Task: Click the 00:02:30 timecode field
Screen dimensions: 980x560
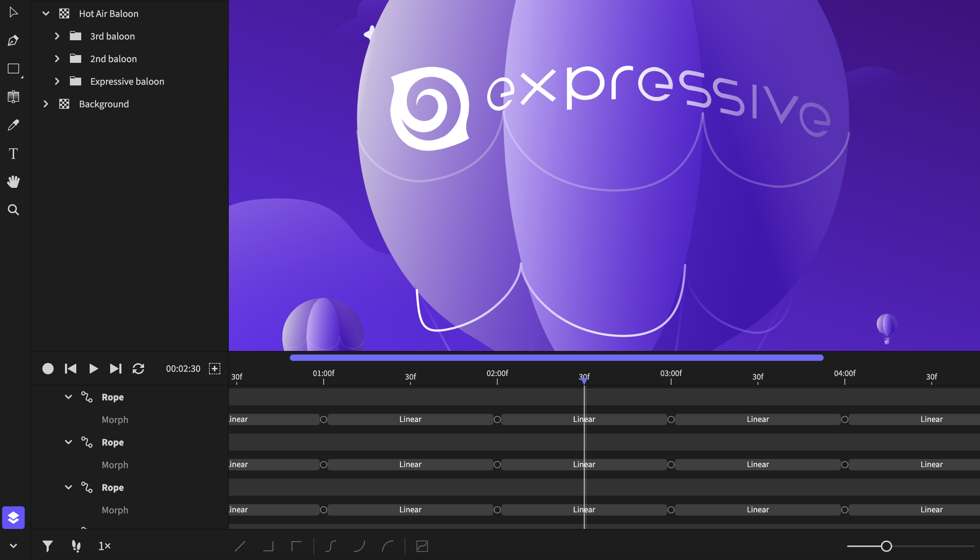Action: point(183,369)
